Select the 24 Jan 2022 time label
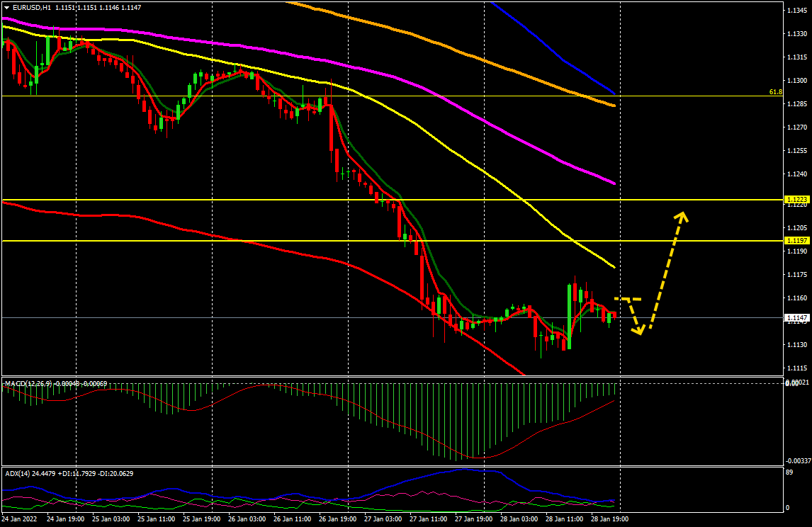812x527 pixels. (x=19, y=518)
